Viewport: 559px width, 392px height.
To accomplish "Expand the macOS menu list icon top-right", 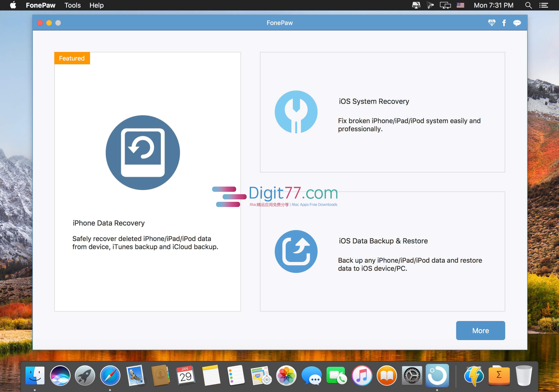I will click(x=549, y=5).
